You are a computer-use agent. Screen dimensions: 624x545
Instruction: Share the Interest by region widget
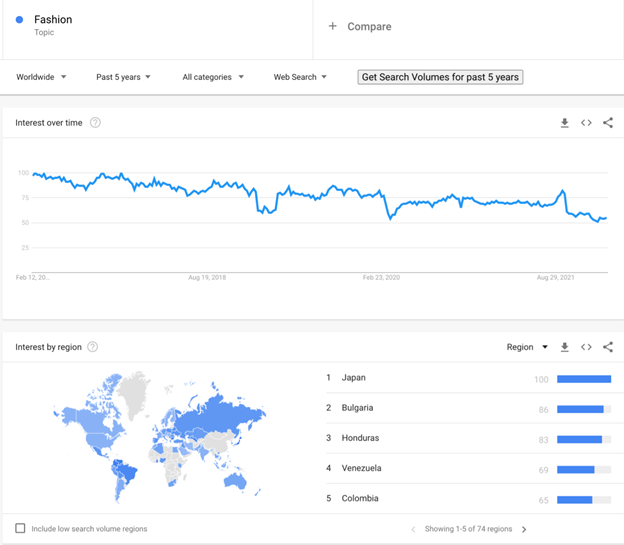pyautogui.click(x=608, y=347)
